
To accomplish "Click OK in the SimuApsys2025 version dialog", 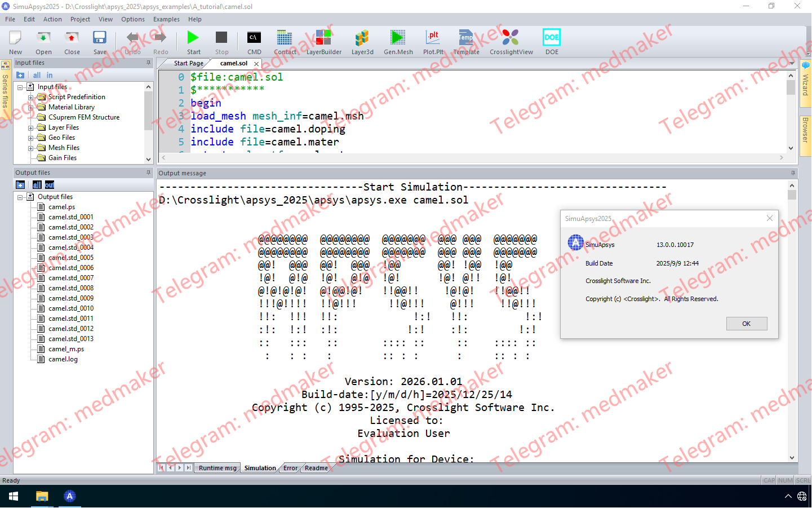I will pos(746,323).
